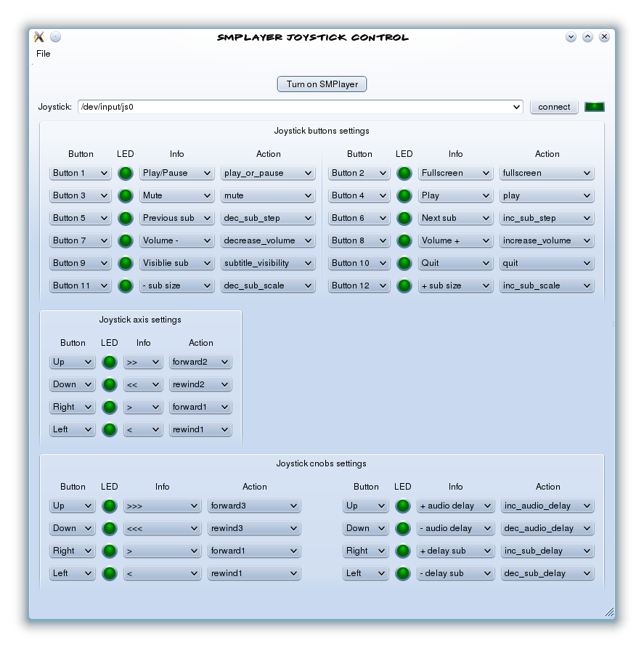This screenshot has height=648, width=644.
Task: Click the LED indicator for Button 3
Action: click(x=125, y=195)
